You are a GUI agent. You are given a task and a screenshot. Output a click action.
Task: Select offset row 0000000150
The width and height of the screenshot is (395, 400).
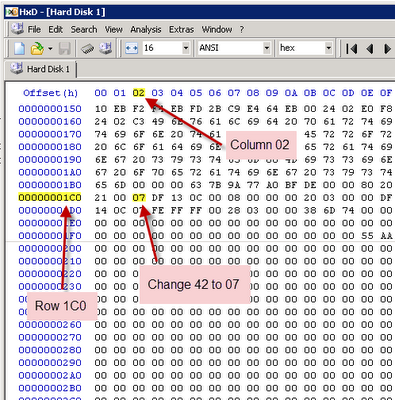(x=50, y=109)
